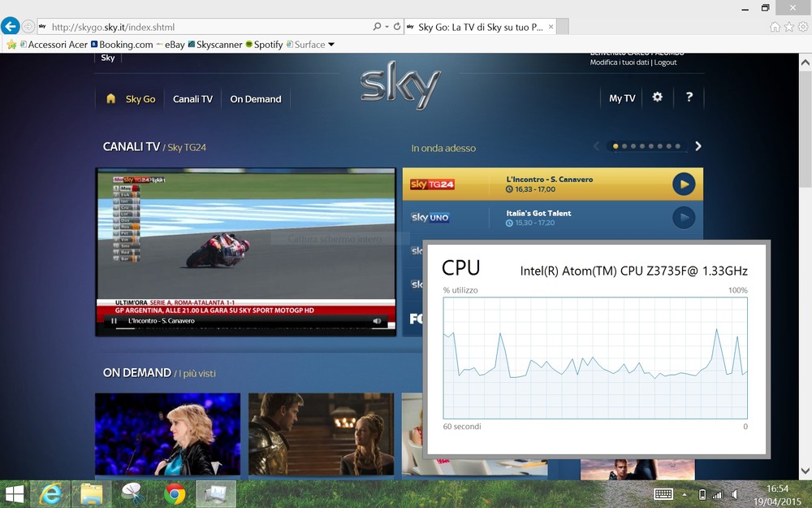Open the address bar search dropdown arrow
Image resolution: width=812 pixels, height=508 pixels.
pos(387,27)
